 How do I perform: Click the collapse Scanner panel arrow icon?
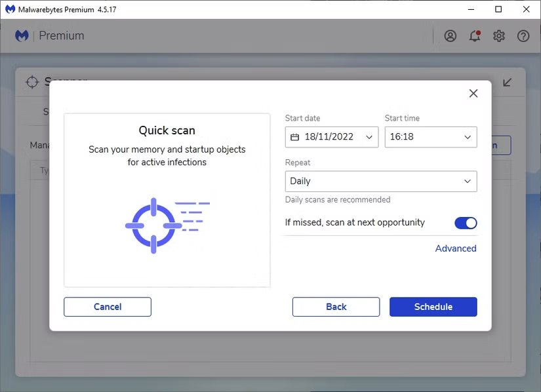point(508,82)
